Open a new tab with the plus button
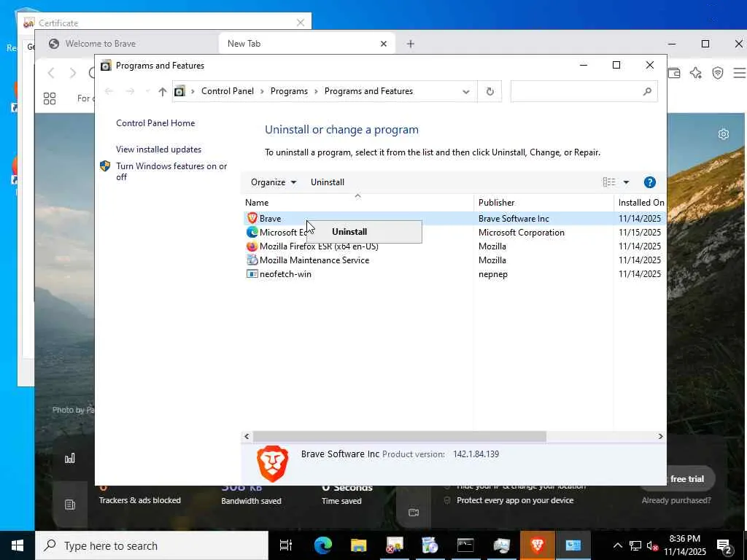747x560 pixels. coord(411,44)
